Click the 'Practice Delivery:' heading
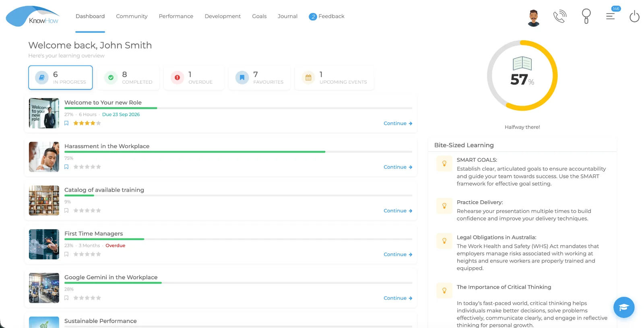This screenshot has height=328, width=644. coord(480,202)
